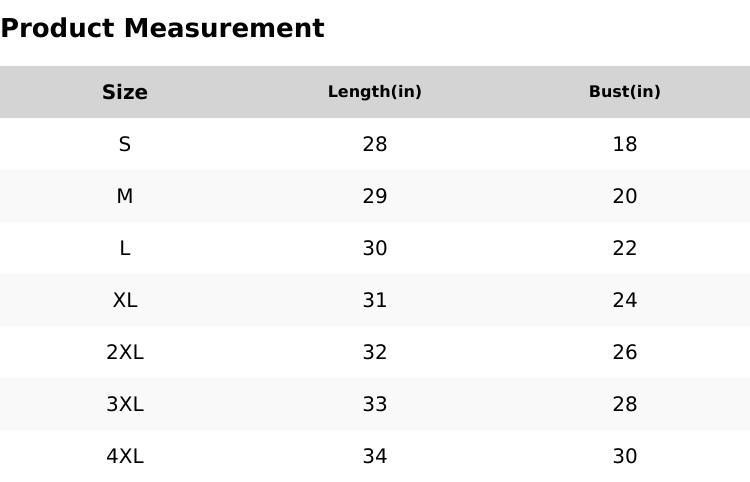This screenshot has width=750, height=482.
Task: Click the bust value 24 for XL
Action: [x=625, y=300]
